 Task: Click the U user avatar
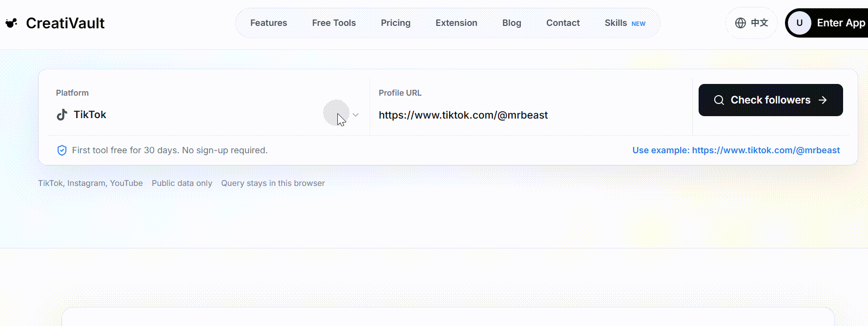click(800, 23)
